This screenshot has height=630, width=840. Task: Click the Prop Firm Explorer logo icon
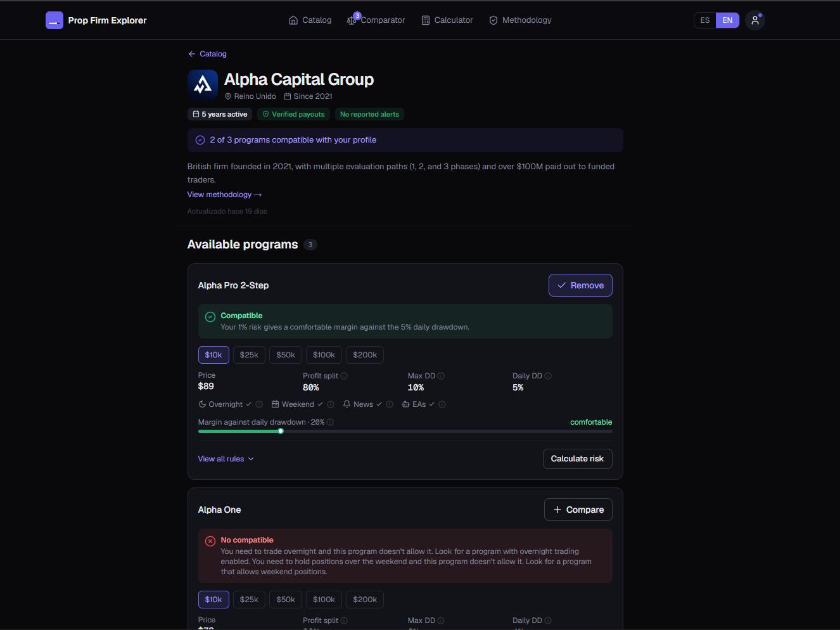click(54, 20)
